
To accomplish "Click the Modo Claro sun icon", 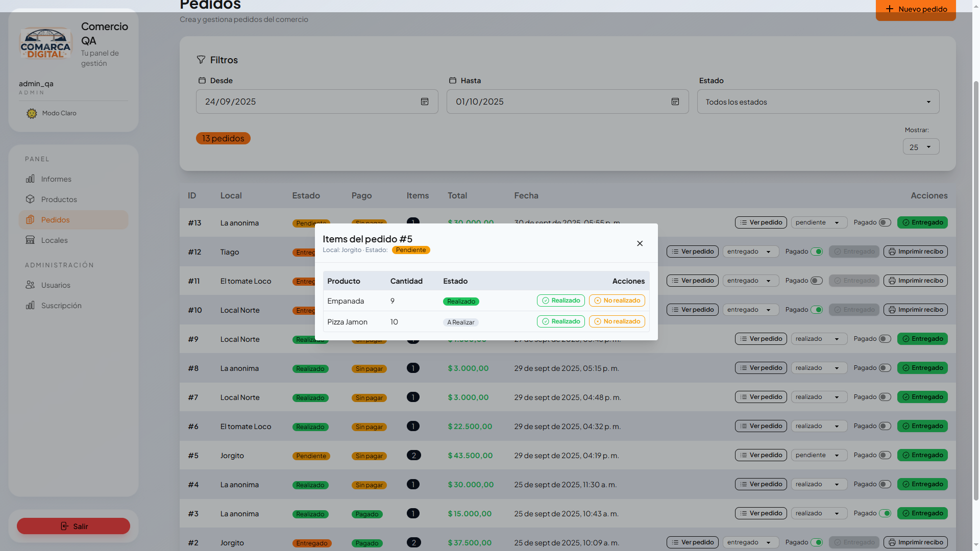I will point(32,113).
